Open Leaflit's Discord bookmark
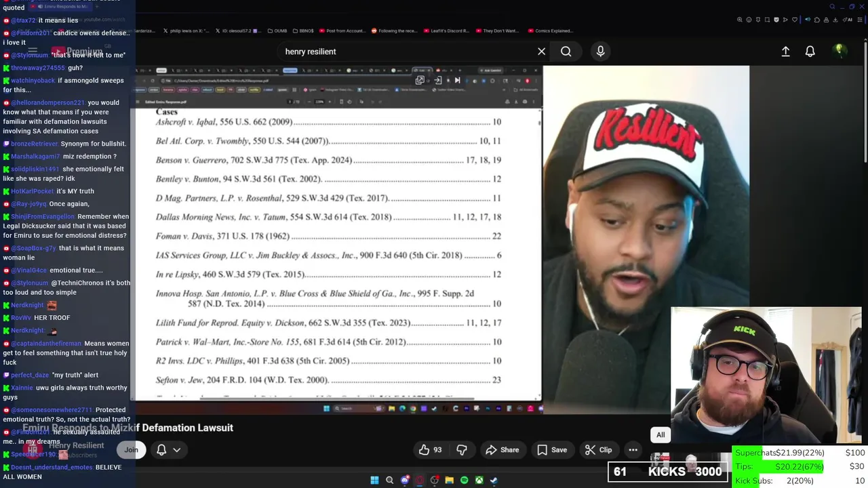This screenshot has height=488, width=868. point(446,30)
